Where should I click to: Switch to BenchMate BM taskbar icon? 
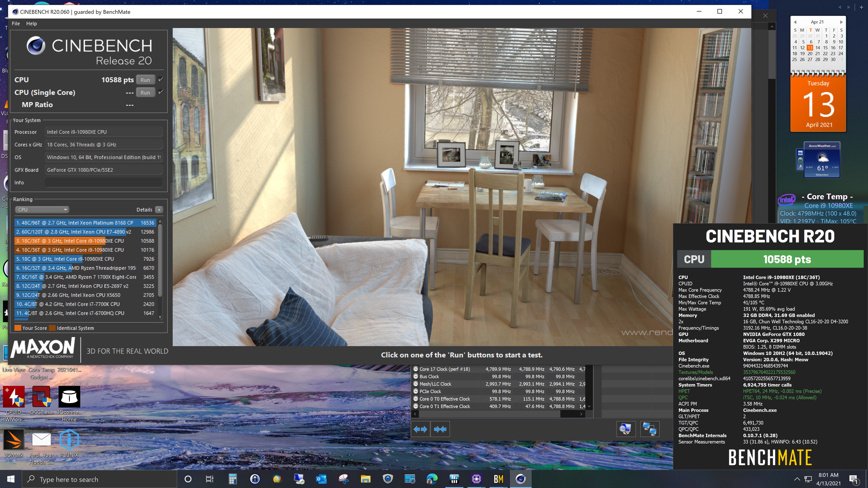point(498,479)
